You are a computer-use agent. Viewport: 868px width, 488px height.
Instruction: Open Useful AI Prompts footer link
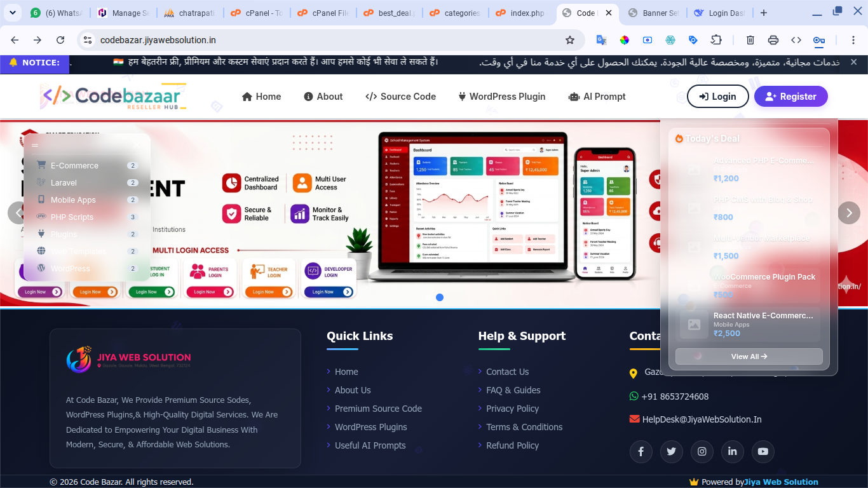point(370,445)
